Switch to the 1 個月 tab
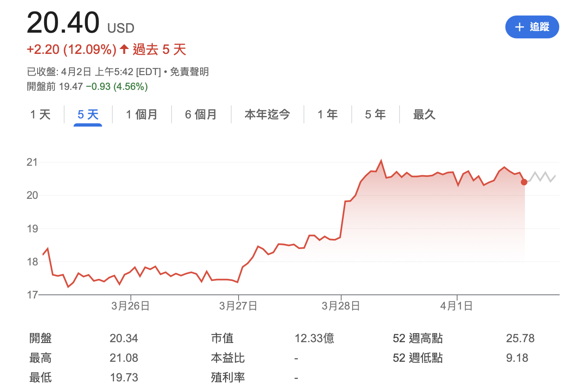Viewport: 576px width, 392px height. [142, 114]
